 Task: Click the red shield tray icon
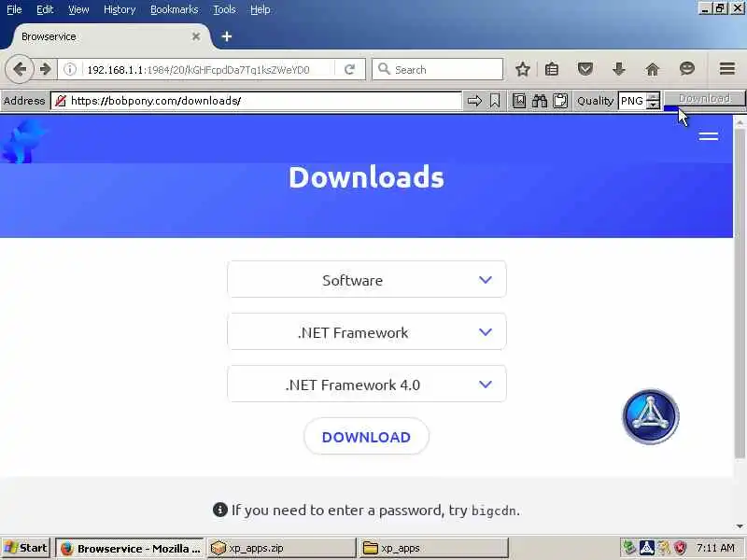(680, 548)
